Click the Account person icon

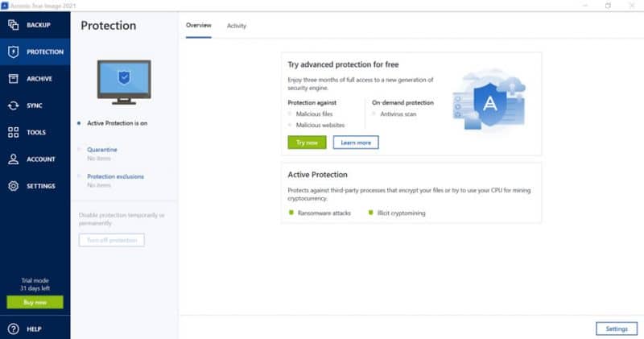[13, 159]
